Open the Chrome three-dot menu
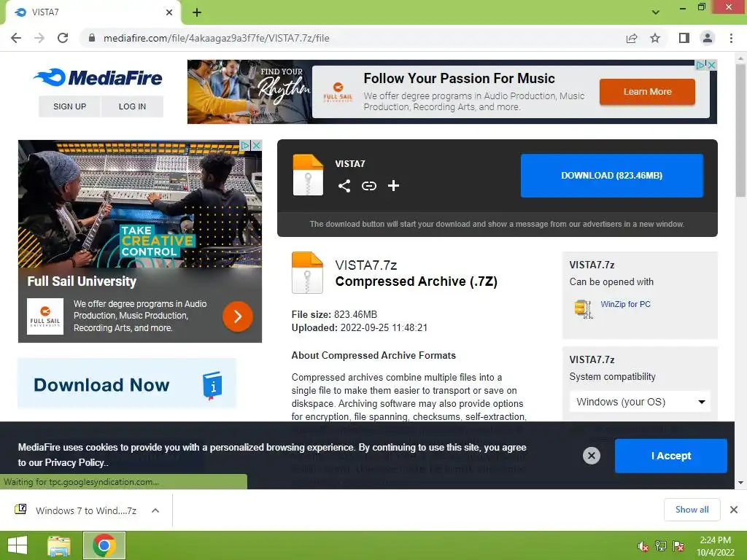Viewport: 747px width, 560px height. (731, 38)
